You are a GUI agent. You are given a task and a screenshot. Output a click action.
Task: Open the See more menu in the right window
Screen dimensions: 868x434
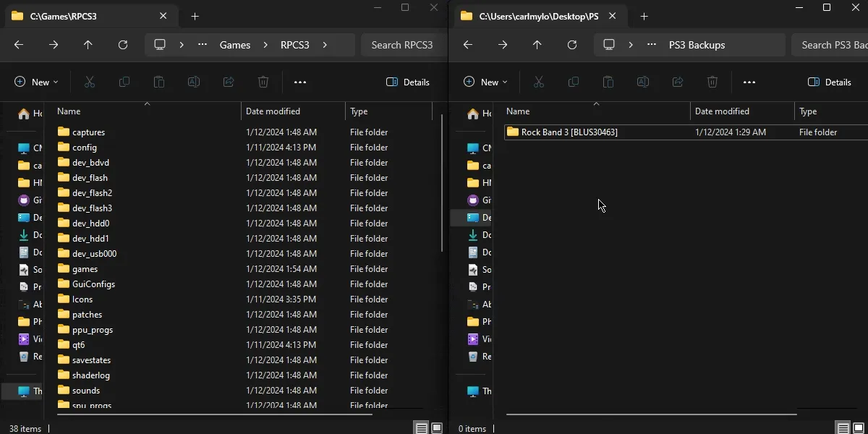point(750,82)
